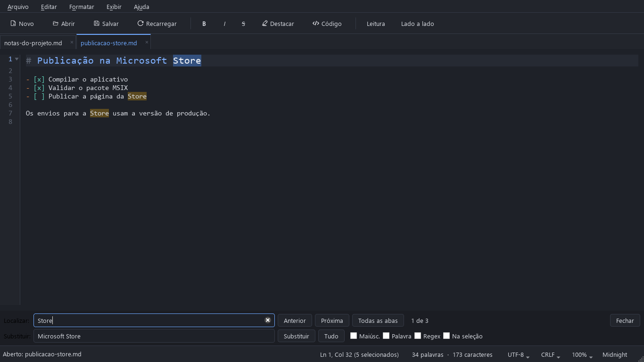Open a file with Abrir
The image size is (644, 362).
(64, 24)
